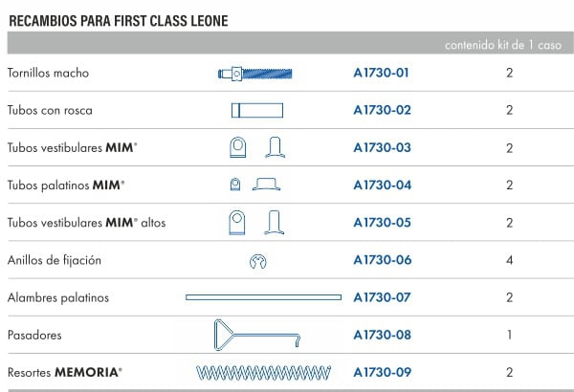Click the Tornillos macho row label
The image size is (574, 392).
click(x=48, y=73)
